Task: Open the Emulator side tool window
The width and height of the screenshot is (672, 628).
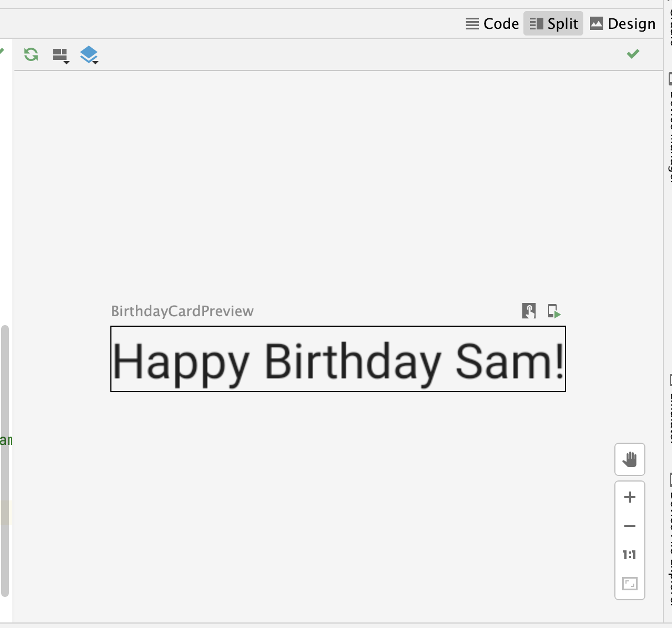Action: coord(669,411)
